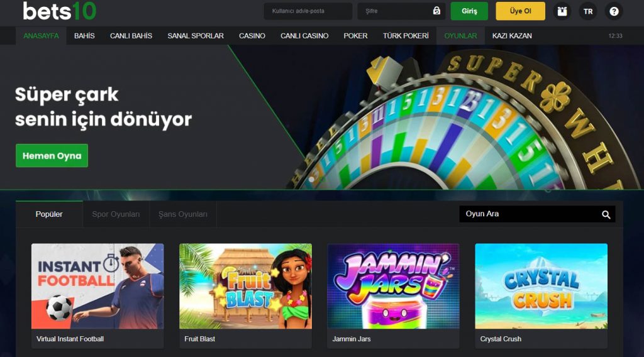Open the CANLI BAHİS menu item
Image resolution: width=644 pixels, height=357 pixels.
point(131,36)
